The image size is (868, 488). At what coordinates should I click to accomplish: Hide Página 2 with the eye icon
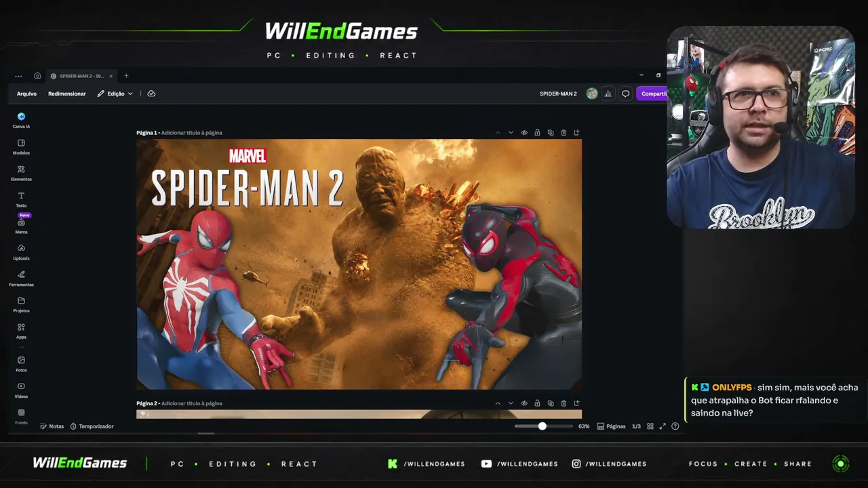pos(524,403)
